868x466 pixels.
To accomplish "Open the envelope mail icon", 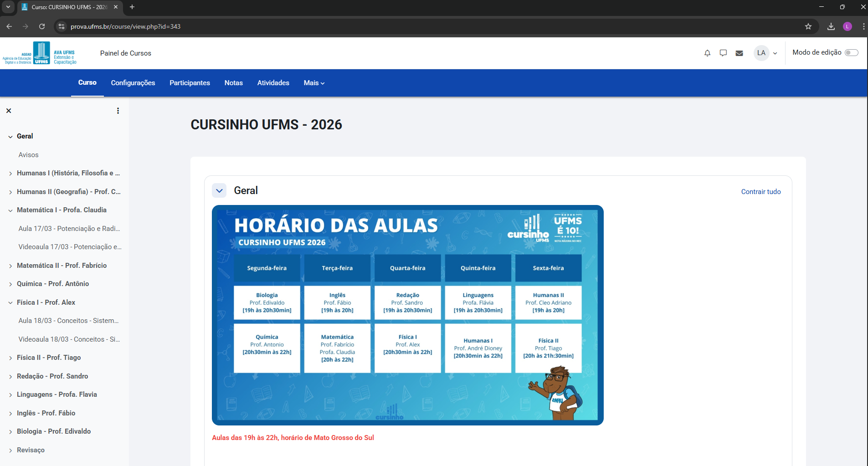I will point(739,53).
